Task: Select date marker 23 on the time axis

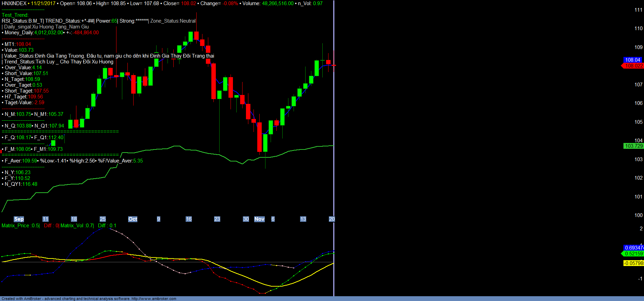Action: pyautogui.click(x=217, y=219)
